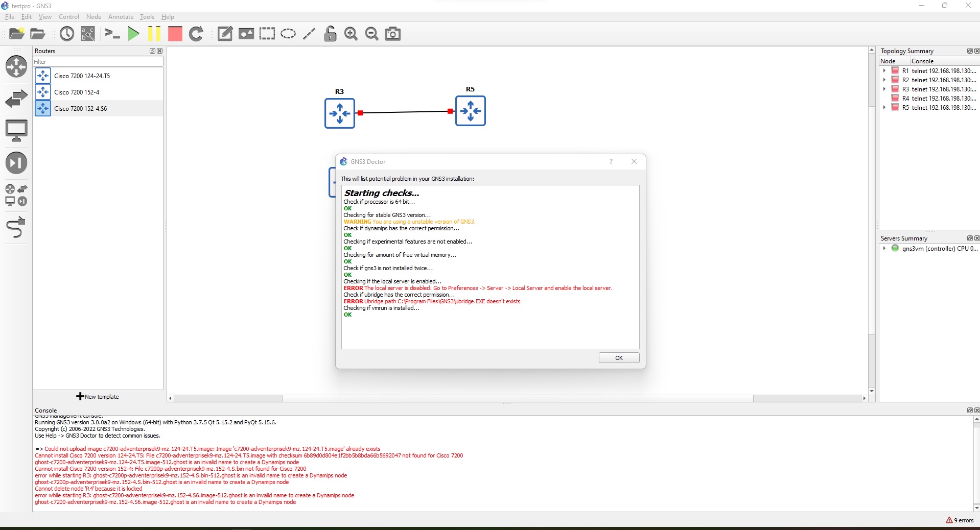
Task: Expand the gns3vm controller in Servers Summary
Action: (x=885, y=249)
